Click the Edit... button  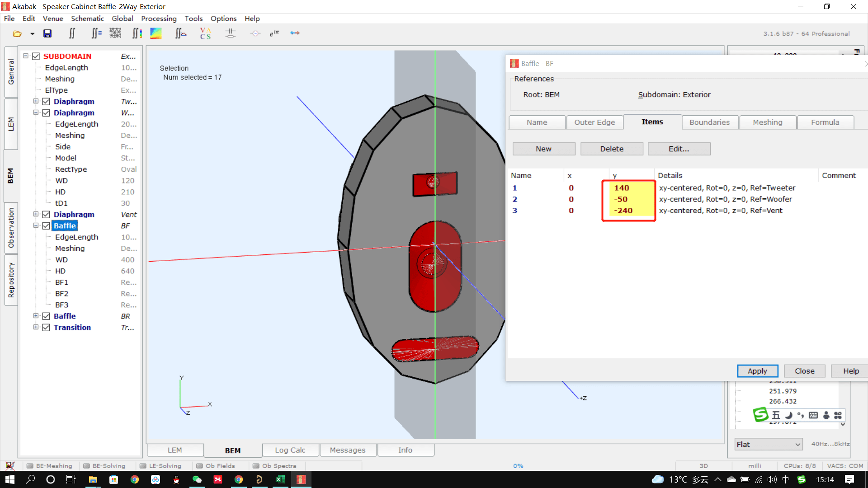[679, 149]
